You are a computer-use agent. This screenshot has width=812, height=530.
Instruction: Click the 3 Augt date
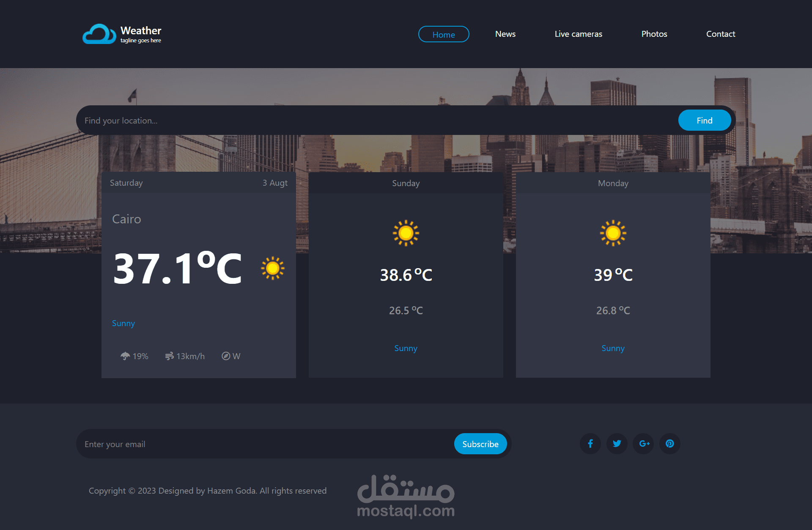[275, 183]
